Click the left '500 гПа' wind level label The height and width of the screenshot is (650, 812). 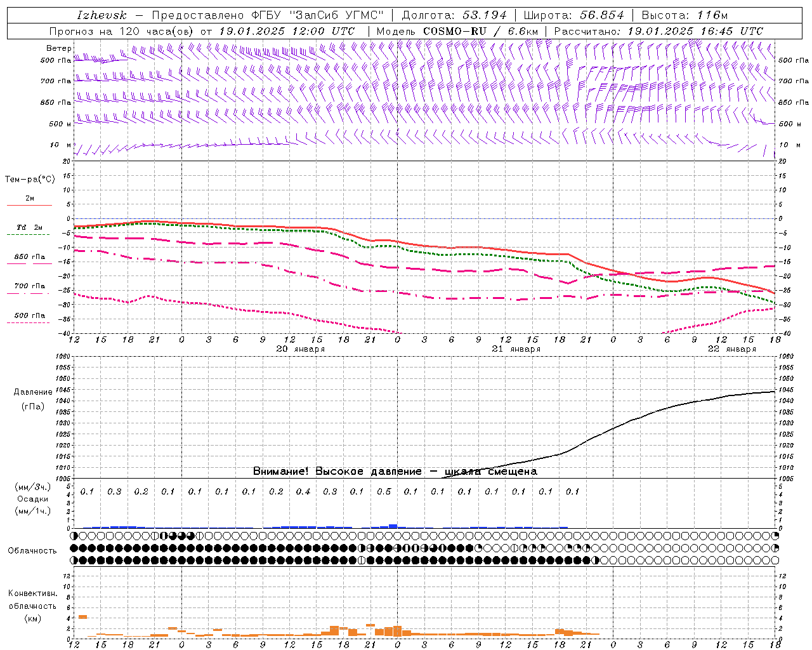tap(56, 60)
